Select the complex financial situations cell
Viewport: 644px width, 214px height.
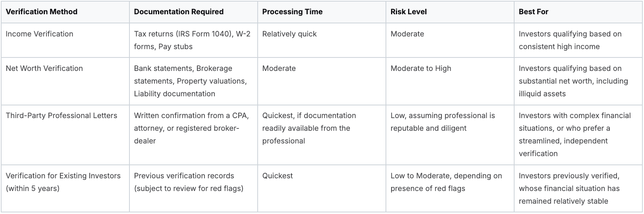point(575,134)
